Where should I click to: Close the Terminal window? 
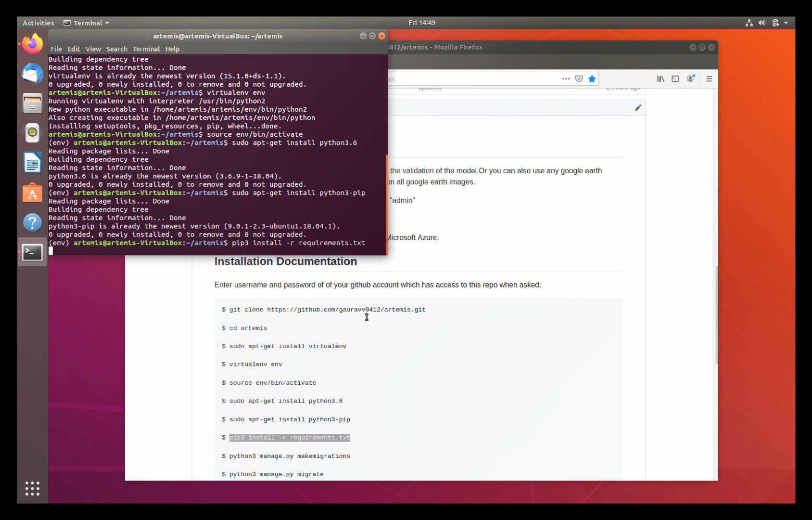tap(382, 36)
